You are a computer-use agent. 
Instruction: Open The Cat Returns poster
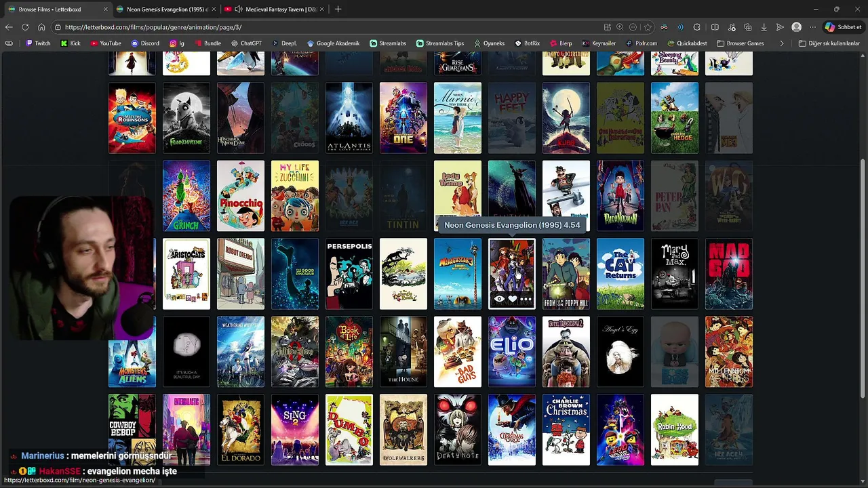[620, 274]
